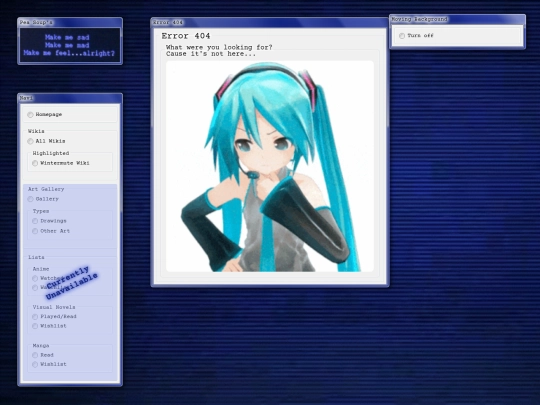Select Wishlist radio under Manga
The image size is (540, 405).
coord(35,364)
